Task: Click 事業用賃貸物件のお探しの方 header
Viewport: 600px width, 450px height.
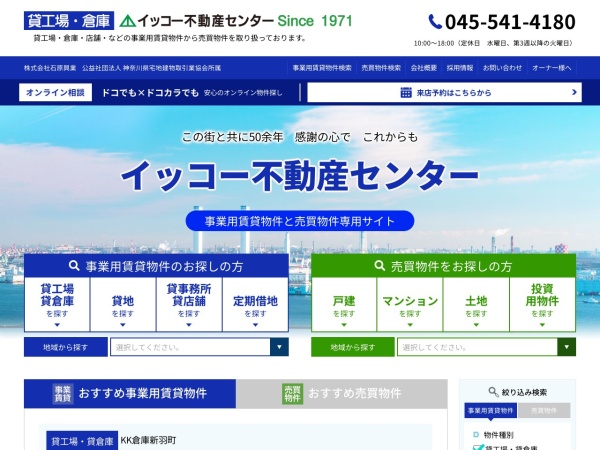Action: (156, 266)
